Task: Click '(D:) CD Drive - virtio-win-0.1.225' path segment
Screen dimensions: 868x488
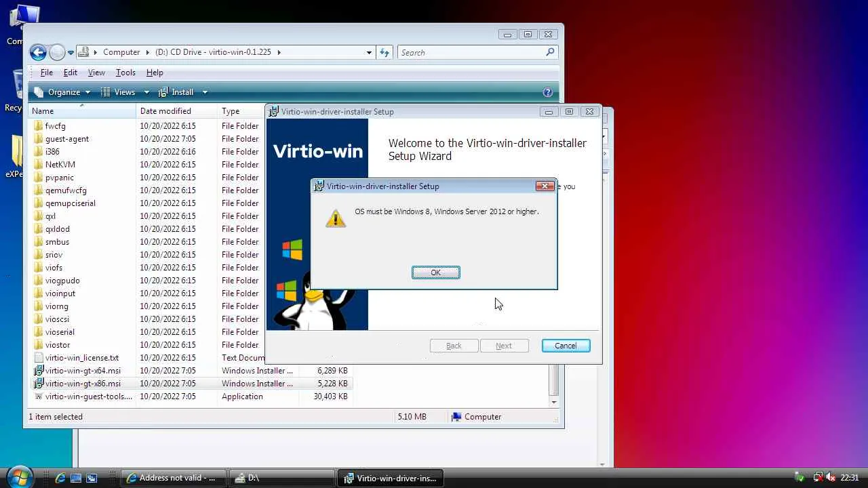Action: click(x=213, y=52)
